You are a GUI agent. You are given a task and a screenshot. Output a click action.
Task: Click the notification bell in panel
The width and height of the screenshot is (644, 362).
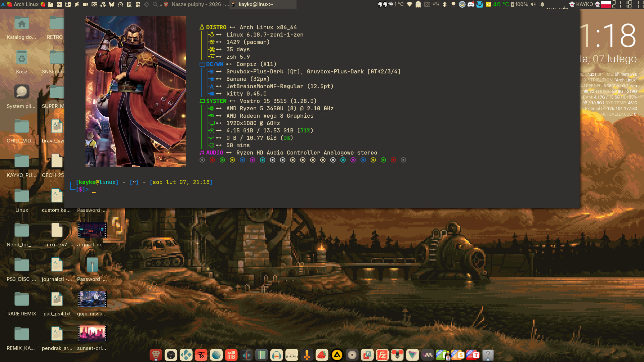pyautogui.click(x=542, y=4)
